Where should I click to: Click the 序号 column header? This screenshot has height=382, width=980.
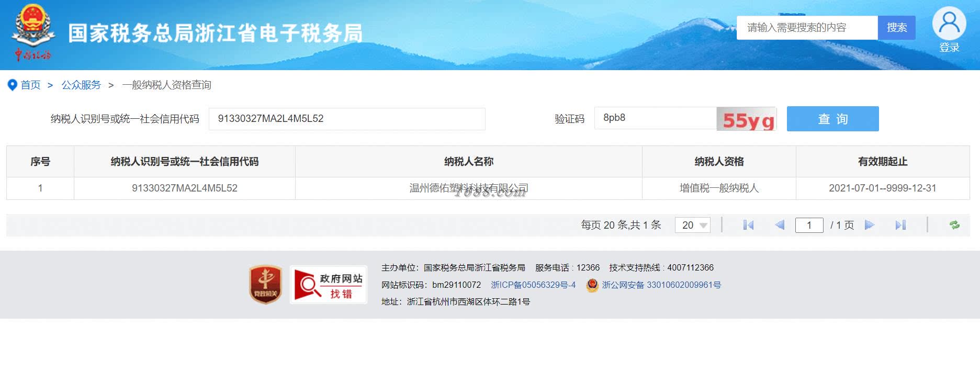pos(40,162)
